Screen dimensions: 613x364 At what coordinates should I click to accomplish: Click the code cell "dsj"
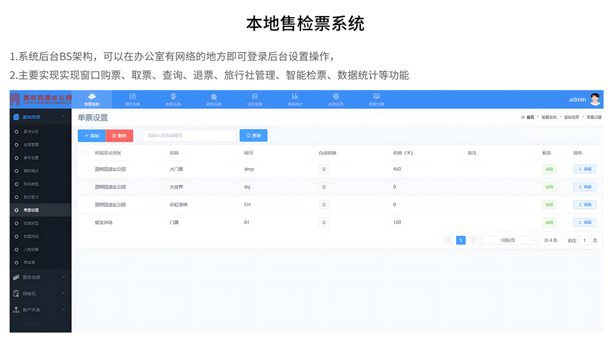pyautogui.click(x=247, y=187)
